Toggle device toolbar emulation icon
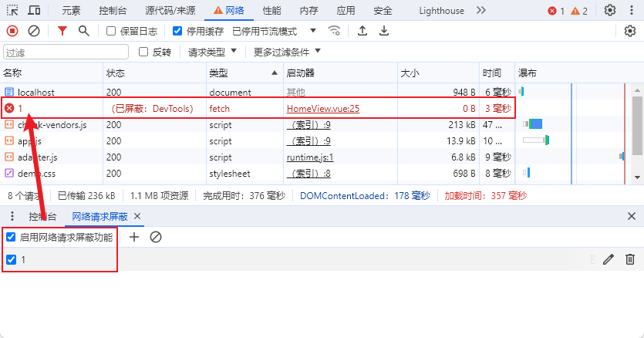644x338 pixels. pos(34,10)
